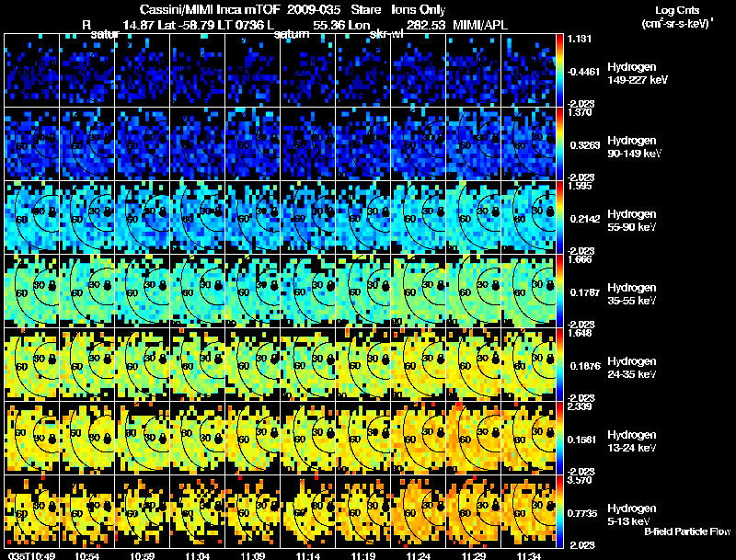Click the 'Ions Only' title text

tap(419, 10)
